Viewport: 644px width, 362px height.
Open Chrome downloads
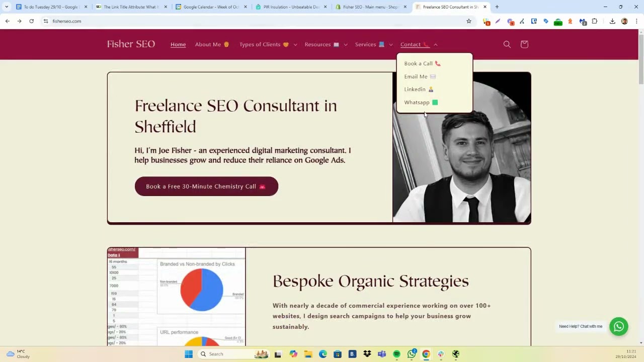point(612,21)
